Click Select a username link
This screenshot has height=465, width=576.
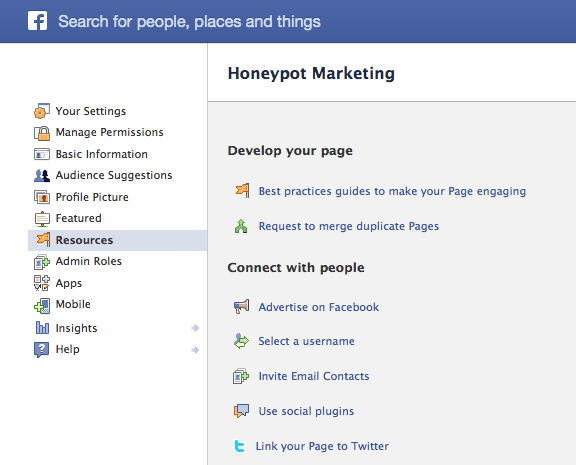coord(306,341)
